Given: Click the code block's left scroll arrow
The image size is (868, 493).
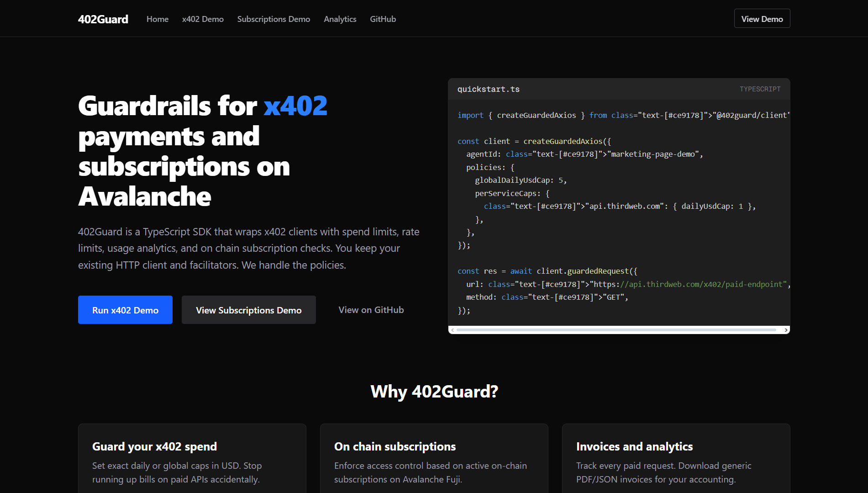Looking at the screenshot, I should coord(452,330).
